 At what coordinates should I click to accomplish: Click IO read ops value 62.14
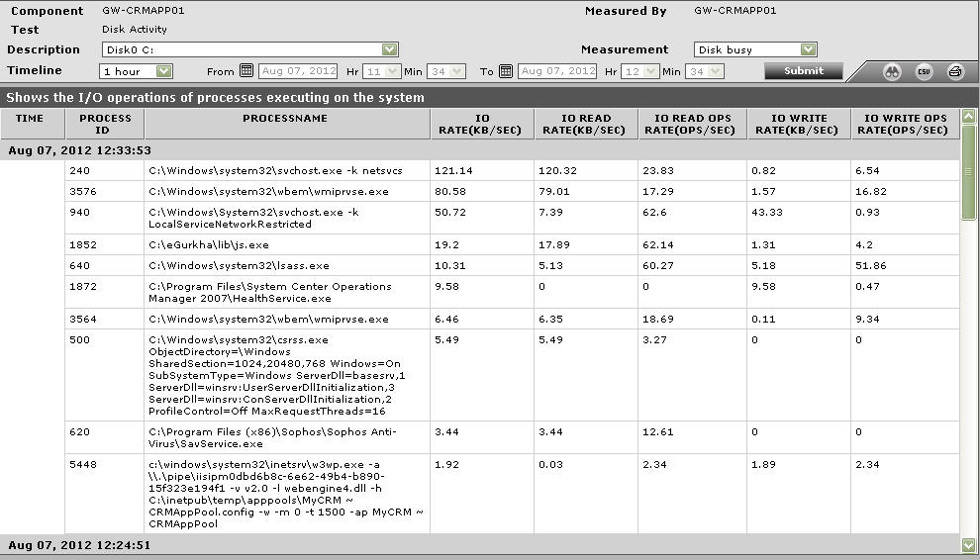pyautogui.click(x=658, y=245)
